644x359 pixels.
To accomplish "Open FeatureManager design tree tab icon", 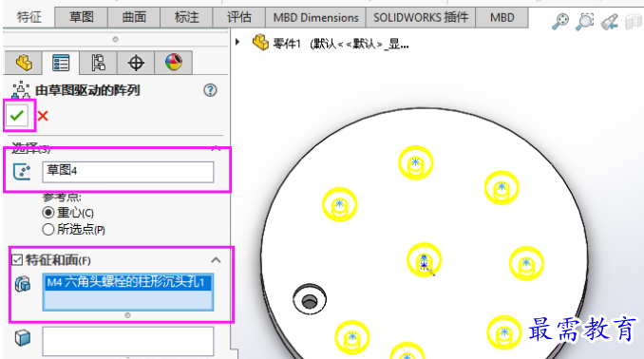I will tap(24, 63).
